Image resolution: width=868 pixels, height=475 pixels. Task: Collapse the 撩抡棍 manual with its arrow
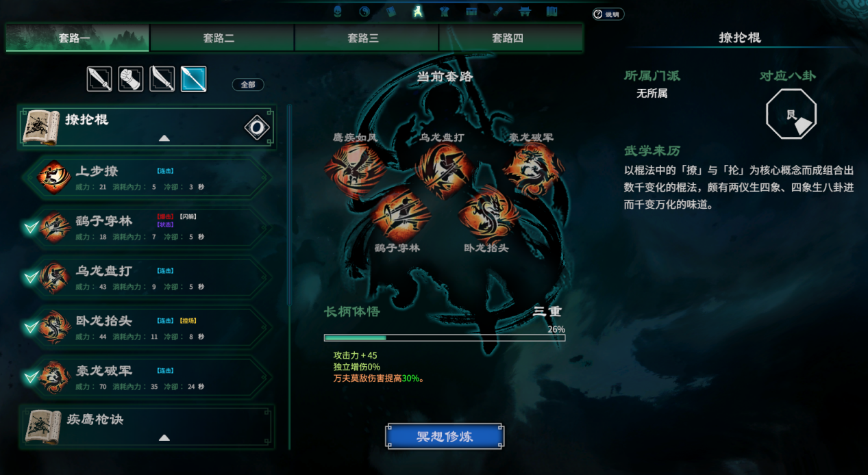[164, 138]
